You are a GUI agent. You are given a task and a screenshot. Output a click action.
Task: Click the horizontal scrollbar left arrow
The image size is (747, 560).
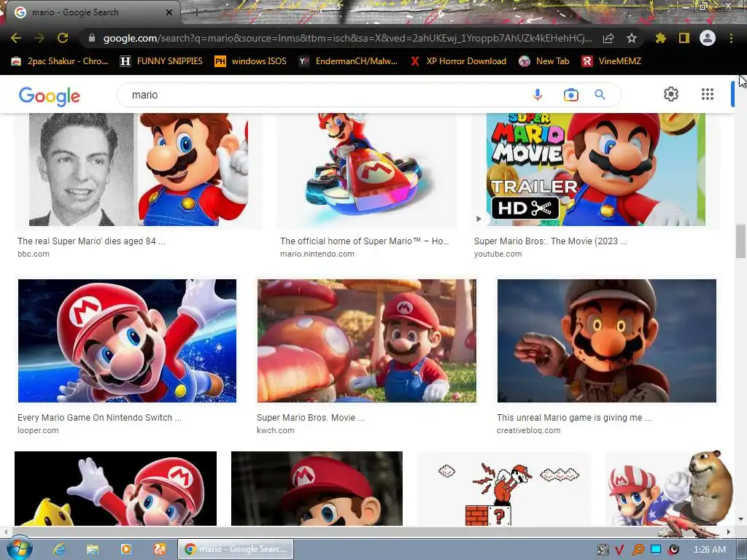coord(5,531)
